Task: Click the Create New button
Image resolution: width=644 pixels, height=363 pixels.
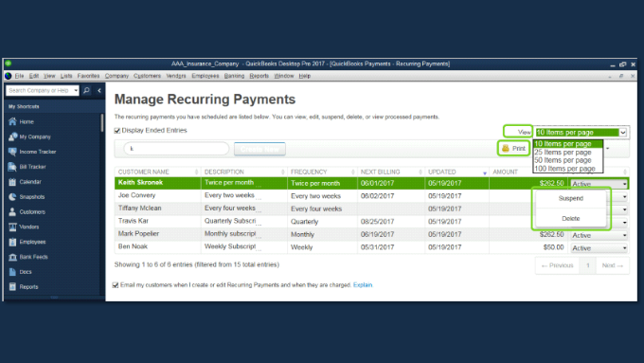Action: pyautogui.click(x=259, y=149)
